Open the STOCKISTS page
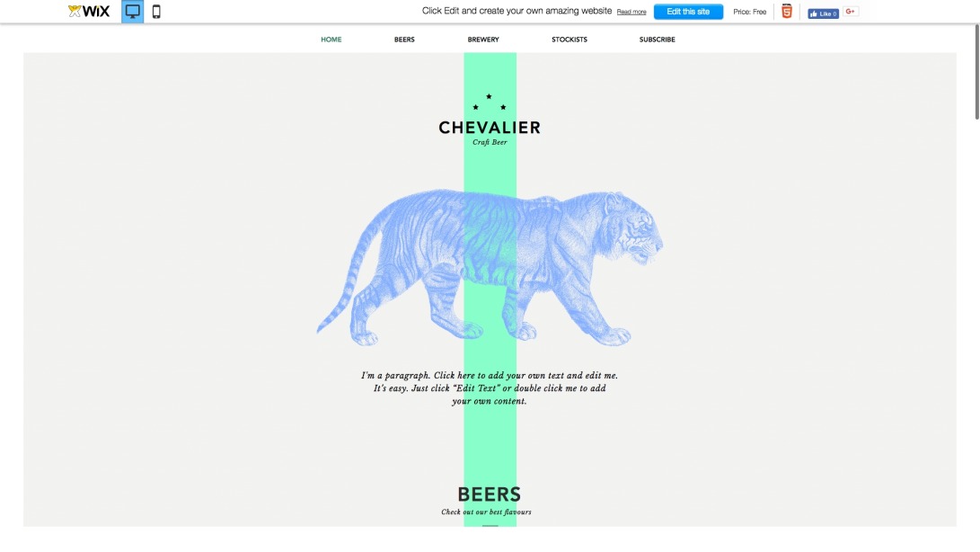The width and height of the screenshot is (980, 552). 570,39
